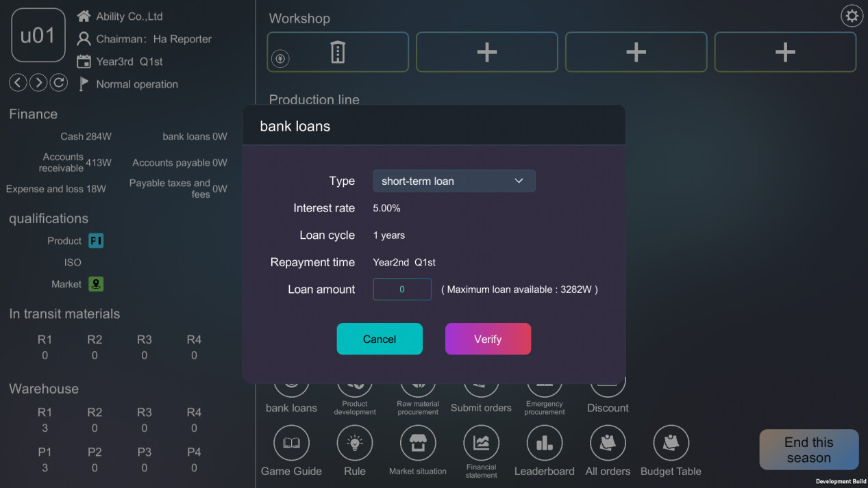Screen dimensions: 868x488
Task: Open the Financial statement chart icon
Action: pos(481,443)
